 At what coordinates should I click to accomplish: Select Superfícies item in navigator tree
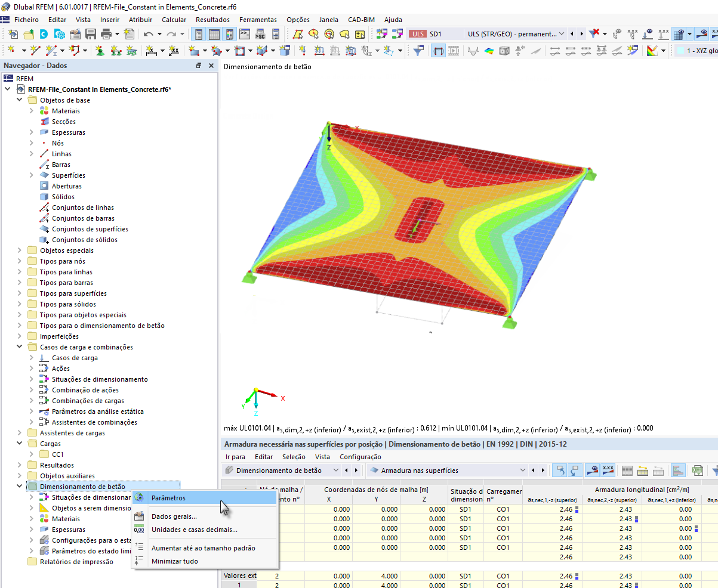[x=68, y=175]
